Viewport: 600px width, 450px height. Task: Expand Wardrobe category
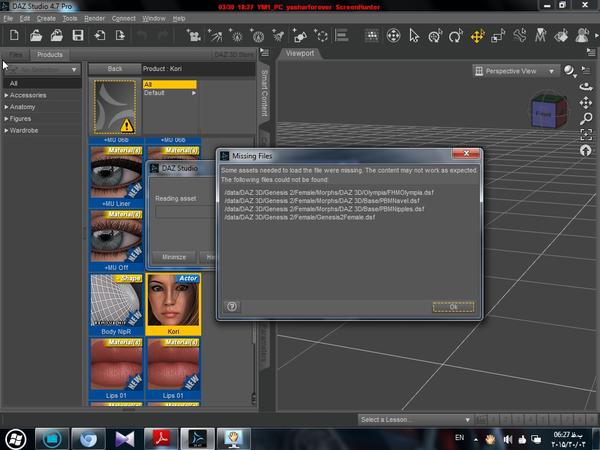(6, 130)
